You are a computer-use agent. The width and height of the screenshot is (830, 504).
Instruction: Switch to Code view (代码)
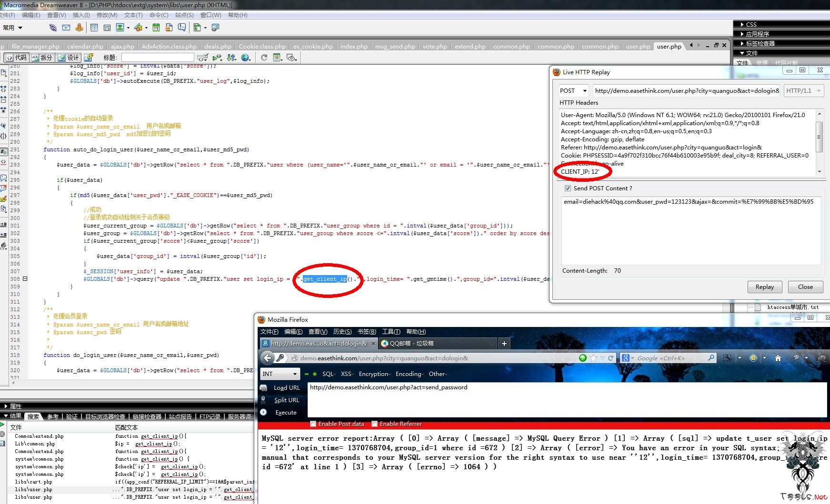(16, 58)
